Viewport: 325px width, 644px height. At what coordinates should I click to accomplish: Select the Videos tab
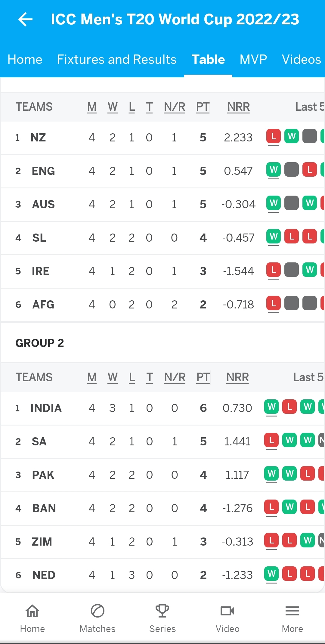(302, 59)
